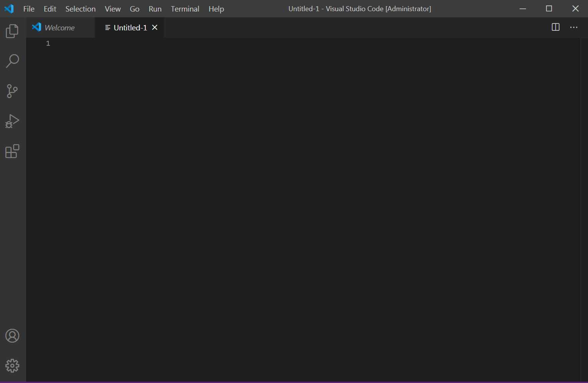Screen dimensions: 588x383
Task: Open the Go menu
Action: click(x=135, y=9)
